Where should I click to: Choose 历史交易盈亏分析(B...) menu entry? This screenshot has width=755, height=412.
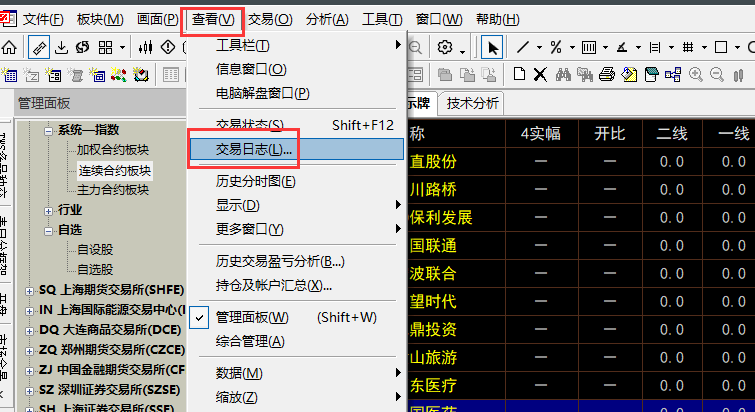coord(297,262)
